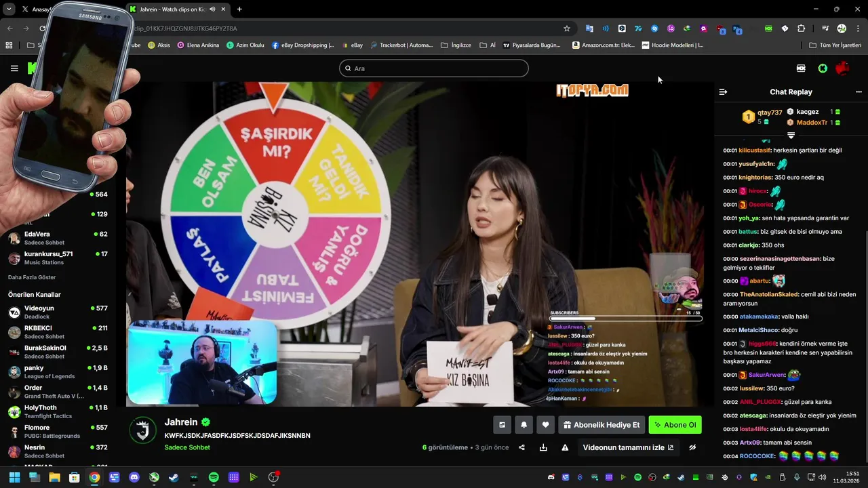Open the Chrome extensions puzzle icon
Screen dimensions: 868x488
coord(801,28)
